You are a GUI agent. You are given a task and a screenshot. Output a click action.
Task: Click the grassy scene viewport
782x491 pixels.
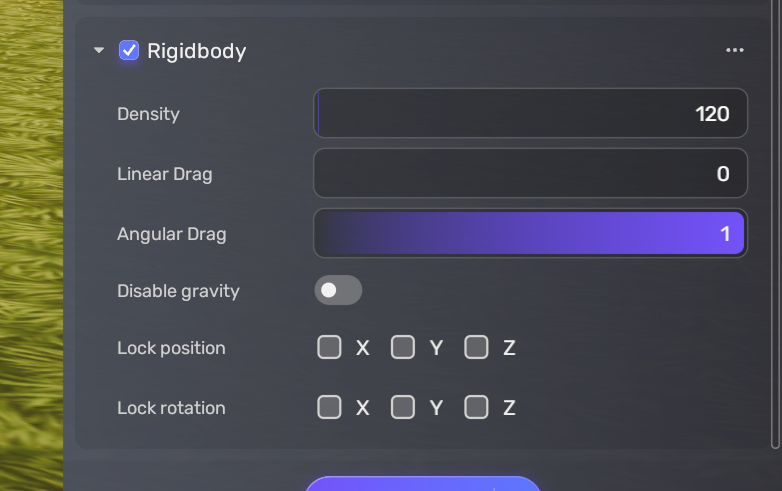click(30, 250)
